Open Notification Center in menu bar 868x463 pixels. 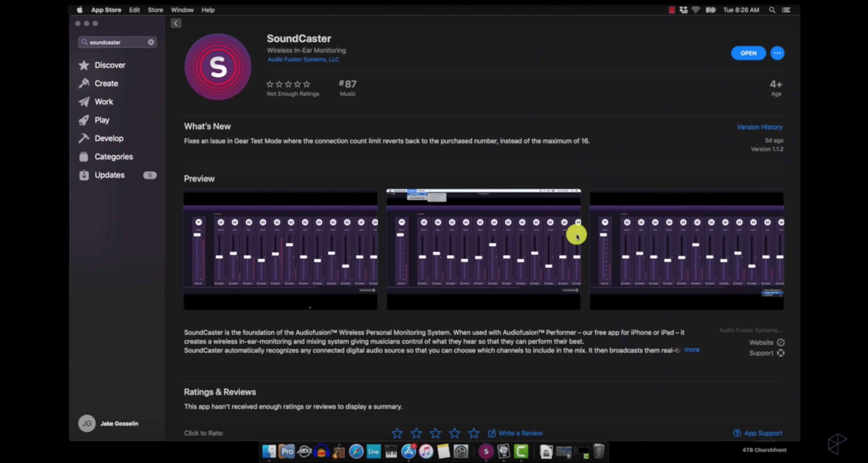tap(786, 10)
